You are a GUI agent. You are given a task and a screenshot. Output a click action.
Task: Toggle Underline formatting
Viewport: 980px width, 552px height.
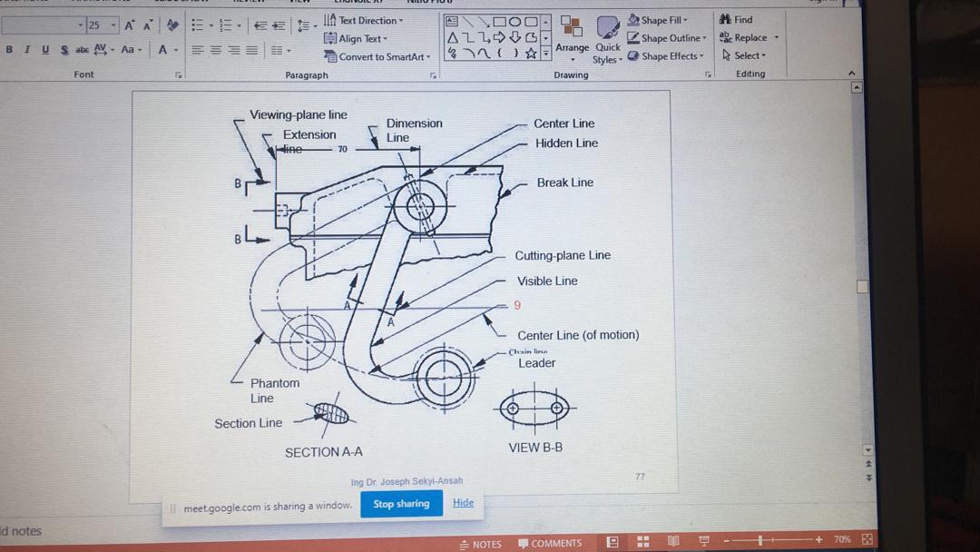(x=45, y=50)
